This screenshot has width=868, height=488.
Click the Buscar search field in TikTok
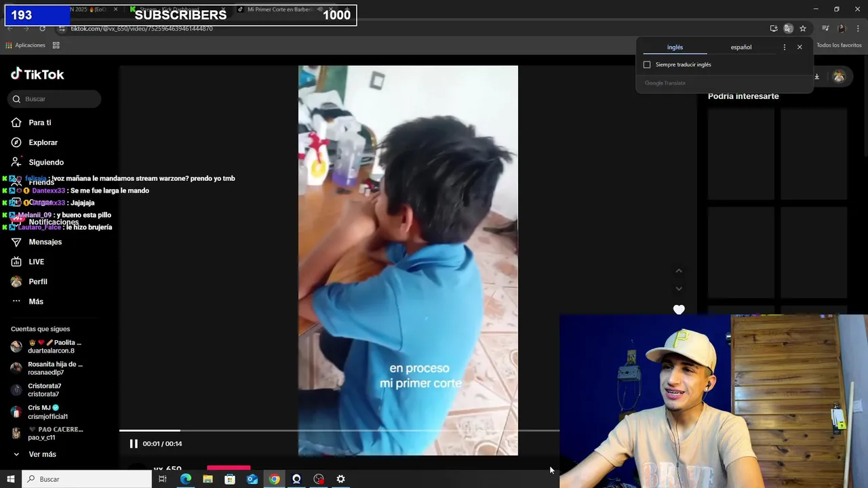click(x=55, y=99)
